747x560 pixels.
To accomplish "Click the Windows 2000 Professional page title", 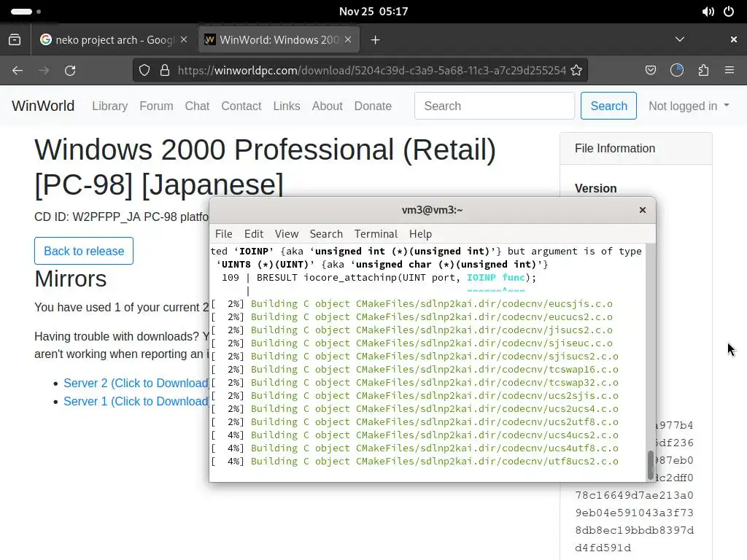I will [266, 167].
